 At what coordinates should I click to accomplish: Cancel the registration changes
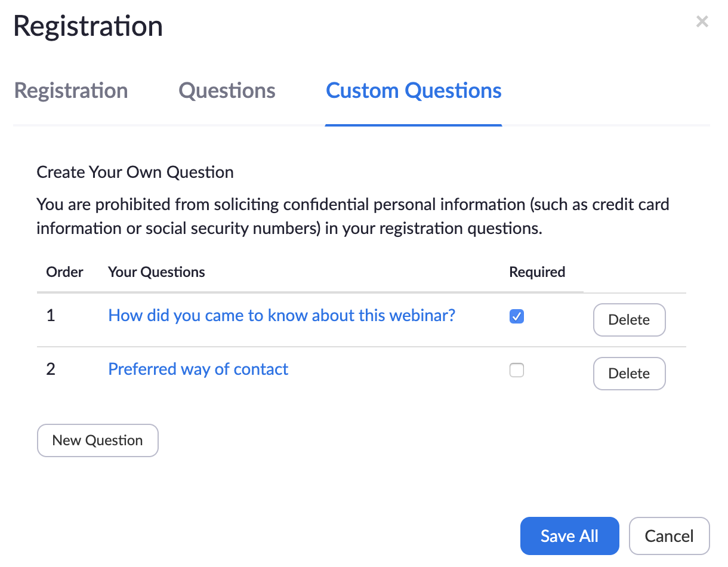(x=669, y=536)
